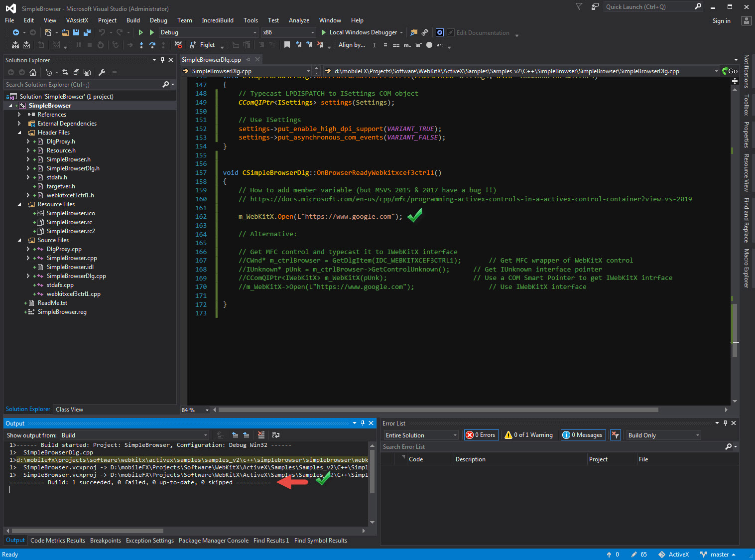Viewport: 755px width, 560px height.
Task: Click the Find in Files folder icon
Action: pyautogui.click(x=413, y=32)
